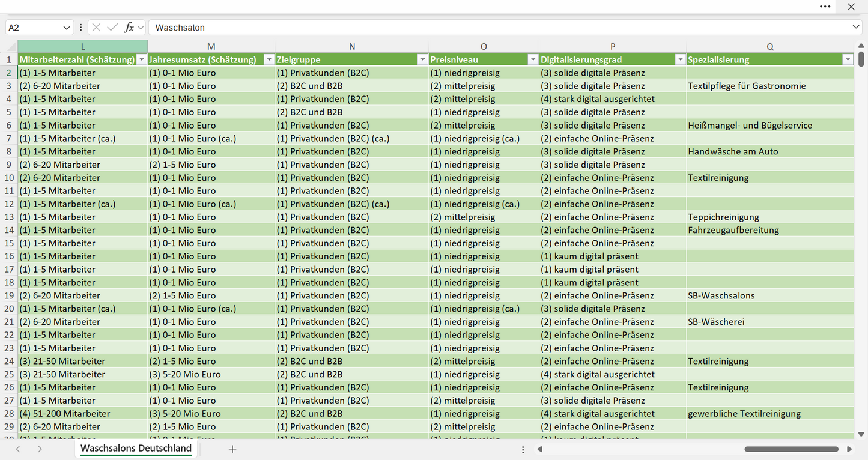This screenshot has width=868, height=460.
Task: Click the Insert Function fx icon
Action: click(129, 28)
